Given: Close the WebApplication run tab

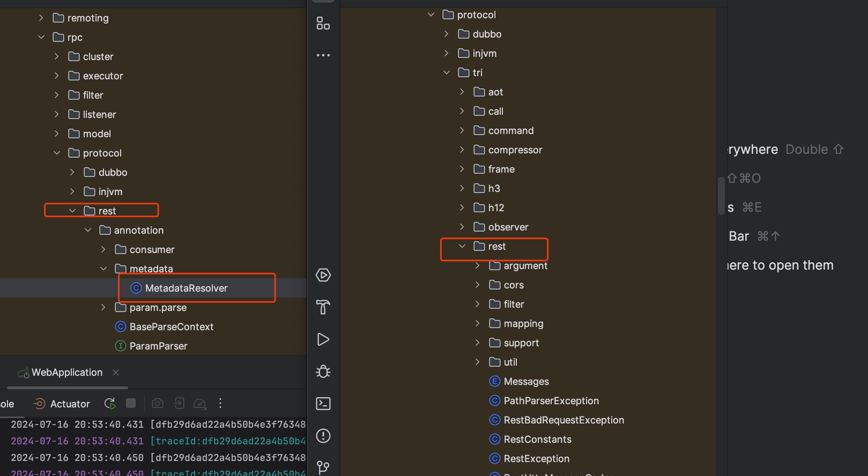Looking at the screenshot, I should point(116,373).
